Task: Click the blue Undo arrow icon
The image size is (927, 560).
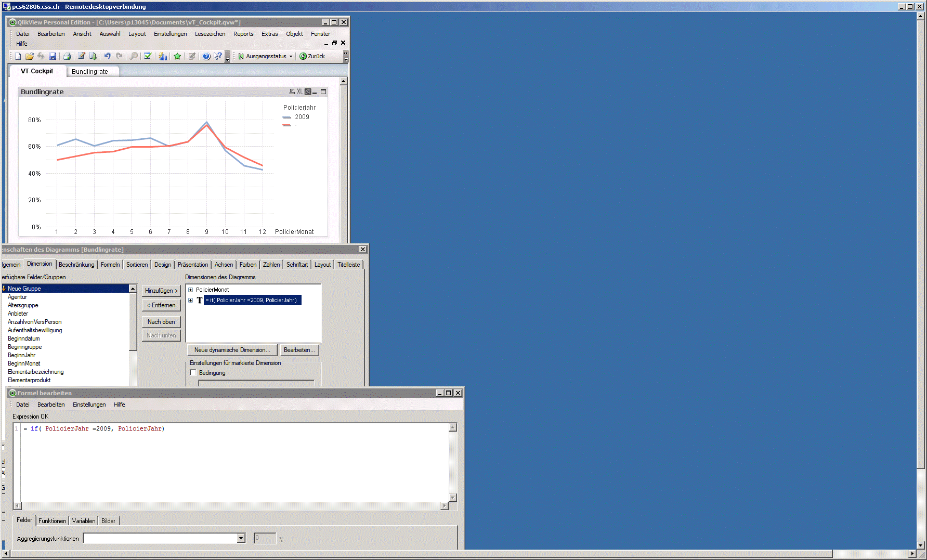Action: 108,56
